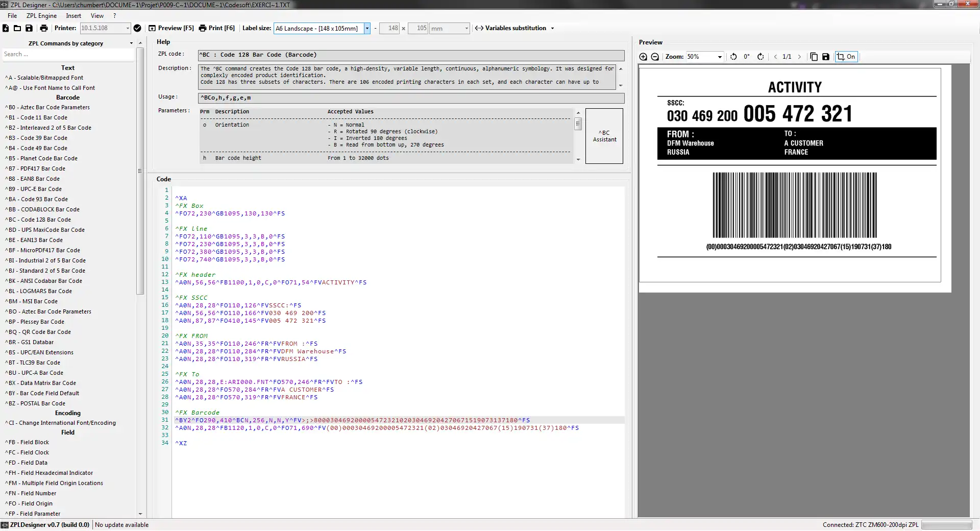Image resolution: width=980 pixels, height=531 pixels.
Task: Rotate preview counter-clockwise
Action: pos(733,57)
